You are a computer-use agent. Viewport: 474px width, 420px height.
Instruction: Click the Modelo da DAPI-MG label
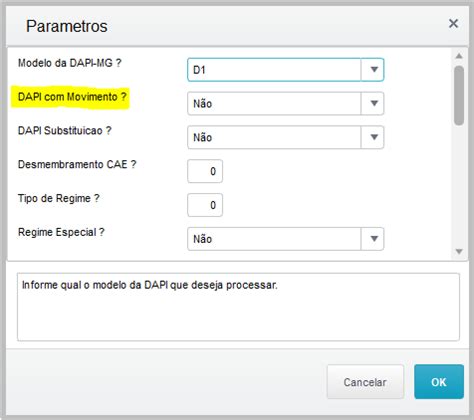click(70, 63)
